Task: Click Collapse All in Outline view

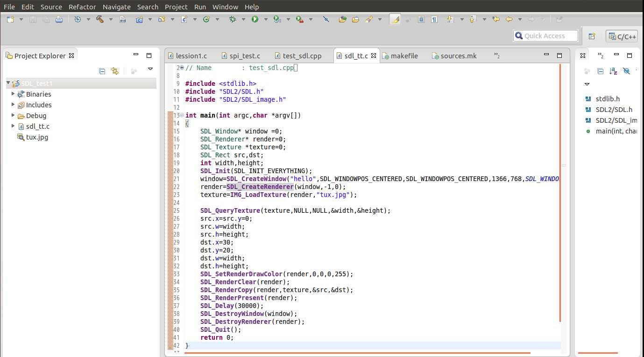Action: pos(601,71)
